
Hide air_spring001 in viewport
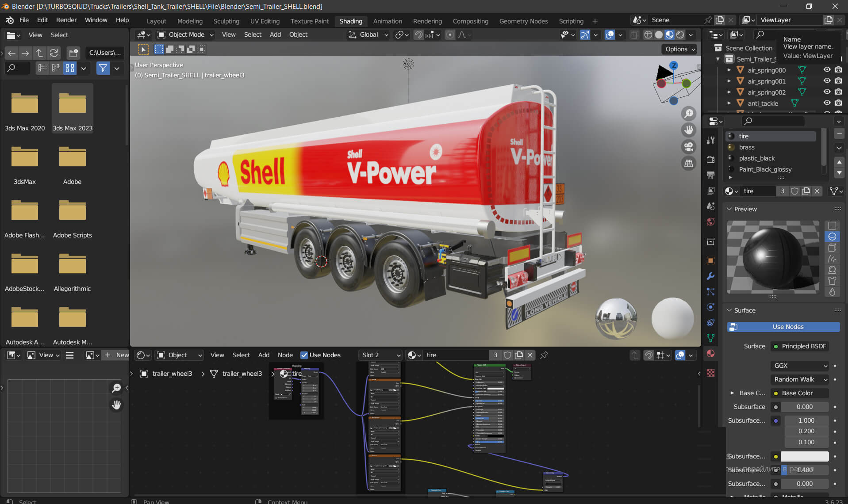(x=827, y=81)
